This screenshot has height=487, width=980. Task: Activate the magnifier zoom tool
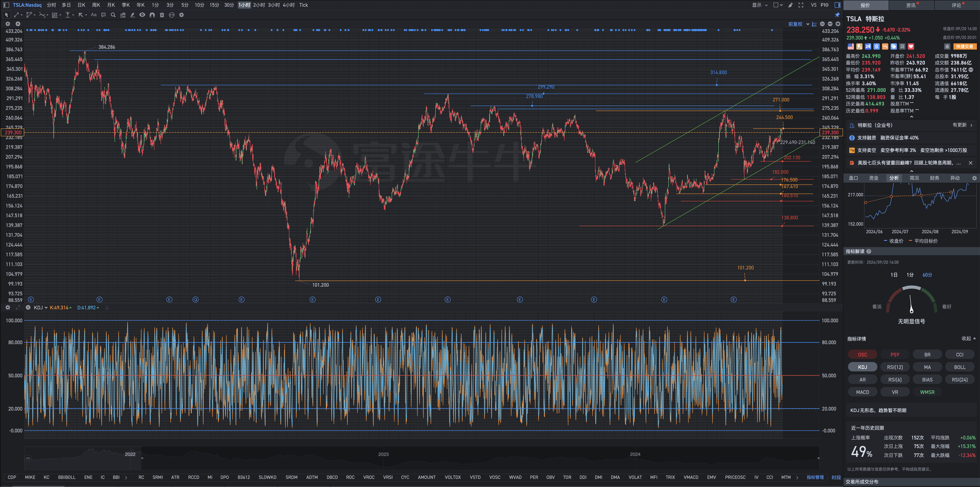[113, 15]
